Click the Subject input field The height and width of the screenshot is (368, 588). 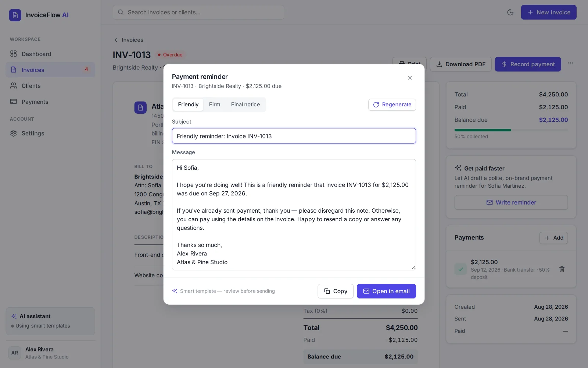pos(294,136)
